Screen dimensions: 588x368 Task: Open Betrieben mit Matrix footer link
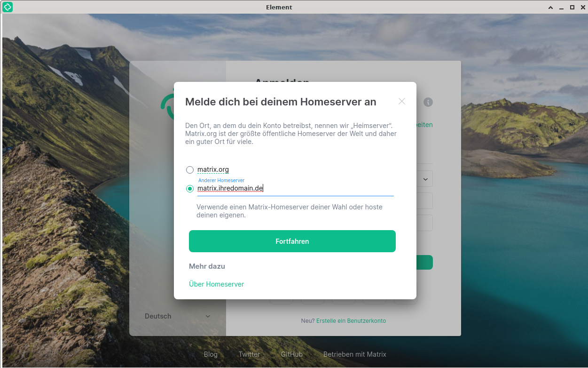click(355, 354)
